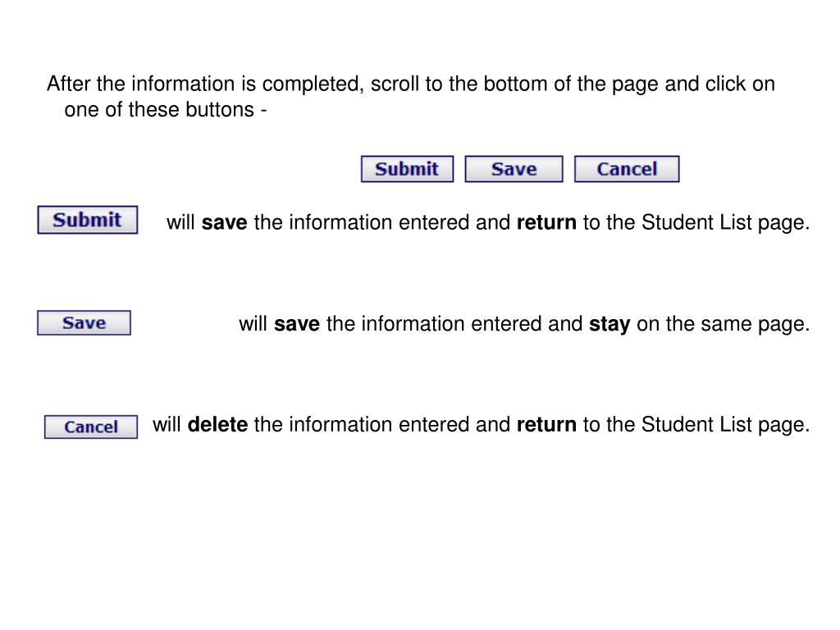This screenshot has height=630, width=840.
Task: Click the bold 'save' in the Submit description
Action: 225,223
